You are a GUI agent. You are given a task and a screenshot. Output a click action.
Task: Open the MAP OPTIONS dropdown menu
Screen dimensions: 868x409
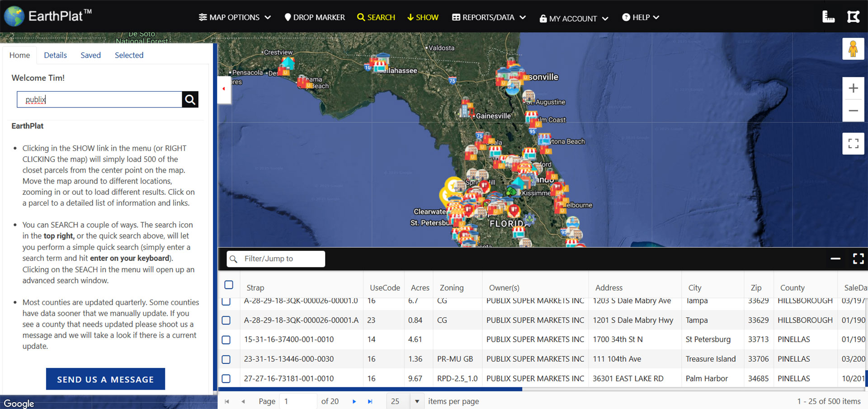pos(235,17)
